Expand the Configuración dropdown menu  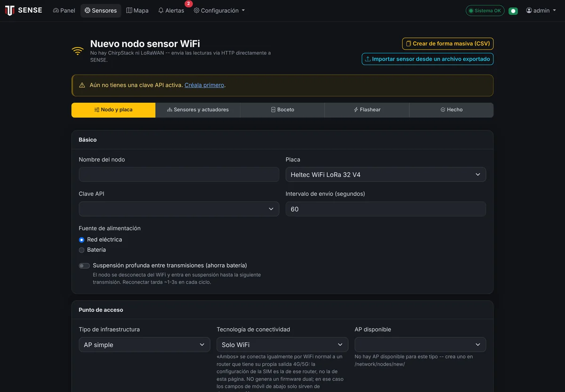click(219, 10)
